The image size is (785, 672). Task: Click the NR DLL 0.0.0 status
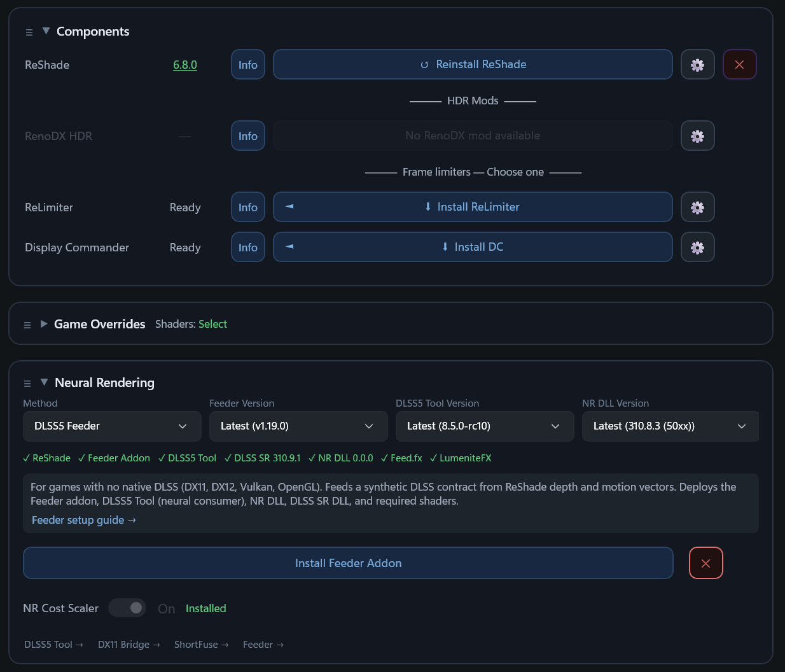pos(340,458)
